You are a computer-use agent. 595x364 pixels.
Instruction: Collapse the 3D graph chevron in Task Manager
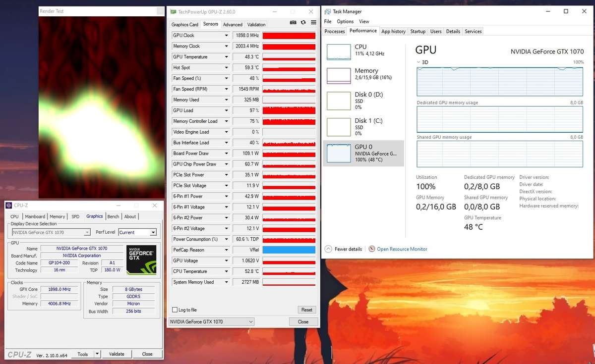pos(418,62)
